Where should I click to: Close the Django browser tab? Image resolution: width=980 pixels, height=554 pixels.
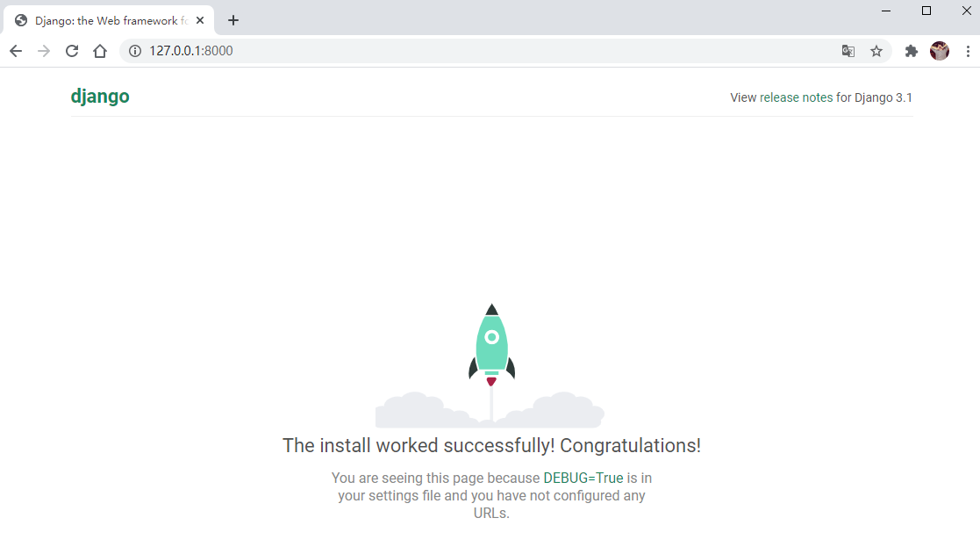(200, 21)
